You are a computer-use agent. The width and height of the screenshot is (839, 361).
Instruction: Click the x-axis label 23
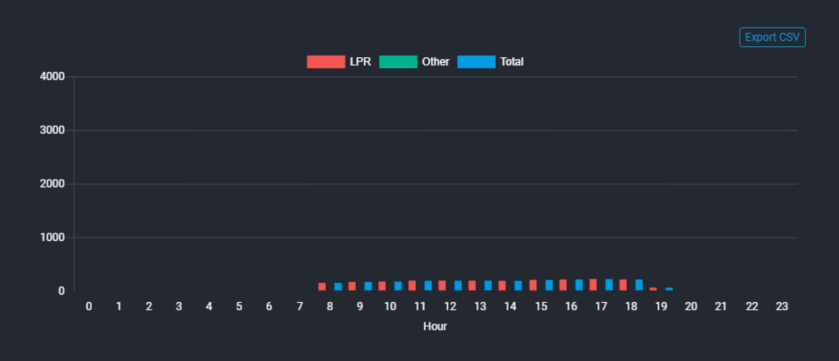(x=781, y=307)
